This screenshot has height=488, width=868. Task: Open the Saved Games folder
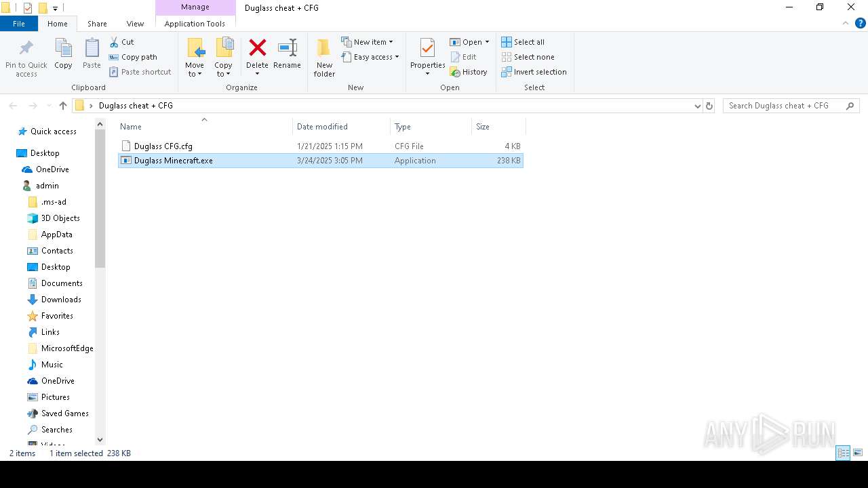coord(64,413)
